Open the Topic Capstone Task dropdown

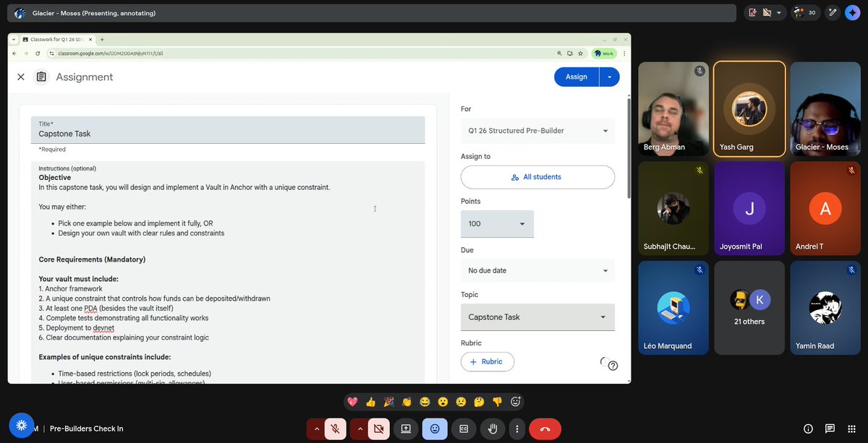tap(537, 317)
